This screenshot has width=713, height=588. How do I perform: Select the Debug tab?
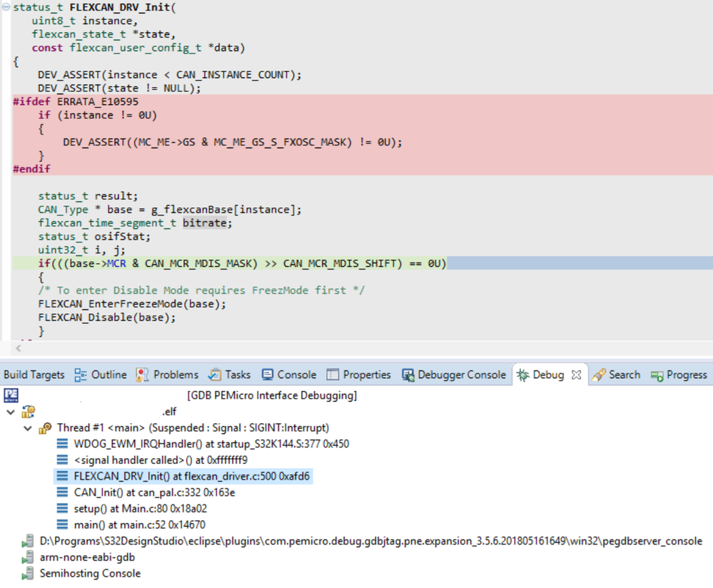[x=548, y=375]
